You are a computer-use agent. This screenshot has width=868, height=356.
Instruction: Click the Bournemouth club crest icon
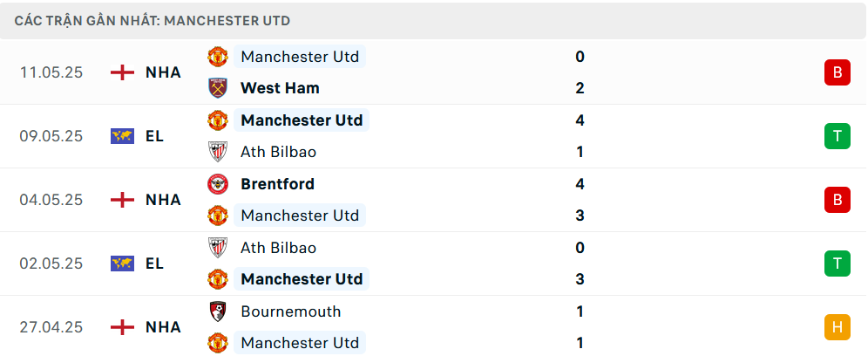point(218,311)
